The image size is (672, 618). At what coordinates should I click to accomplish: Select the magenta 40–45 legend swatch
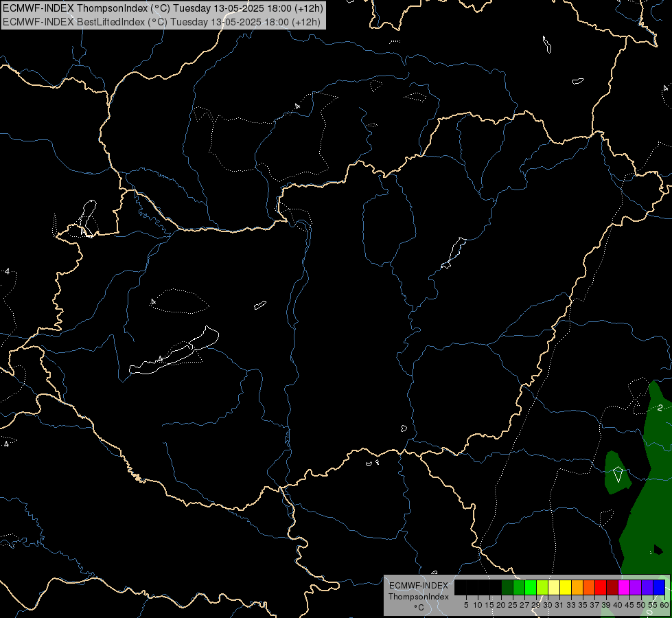624,587
